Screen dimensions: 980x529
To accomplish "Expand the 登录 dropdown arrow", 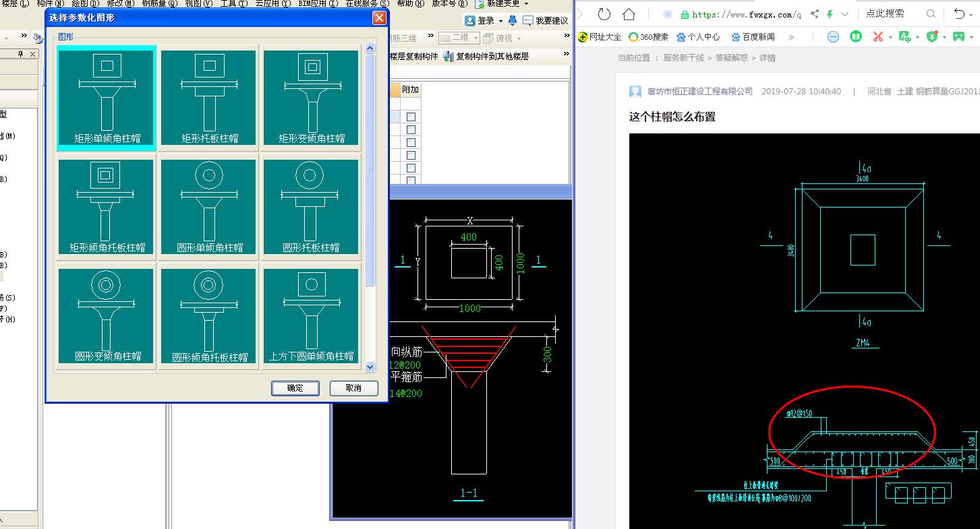I will [x=500, y=21].
